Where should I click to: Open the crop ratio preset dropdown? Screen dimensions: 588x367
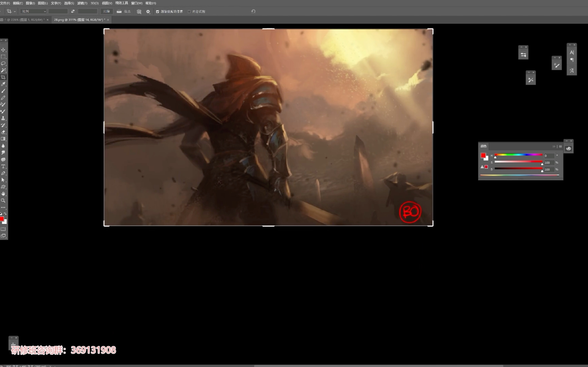coord(33,11)
